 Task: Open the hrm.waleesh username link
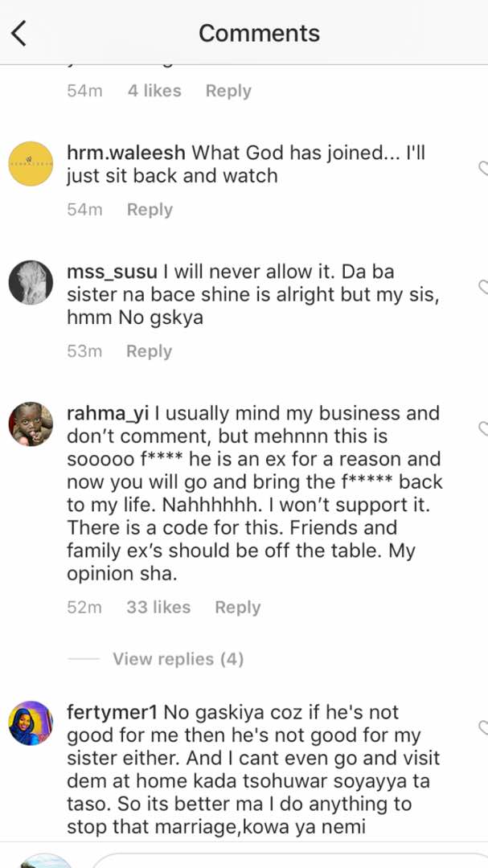[x=126, y=152]
